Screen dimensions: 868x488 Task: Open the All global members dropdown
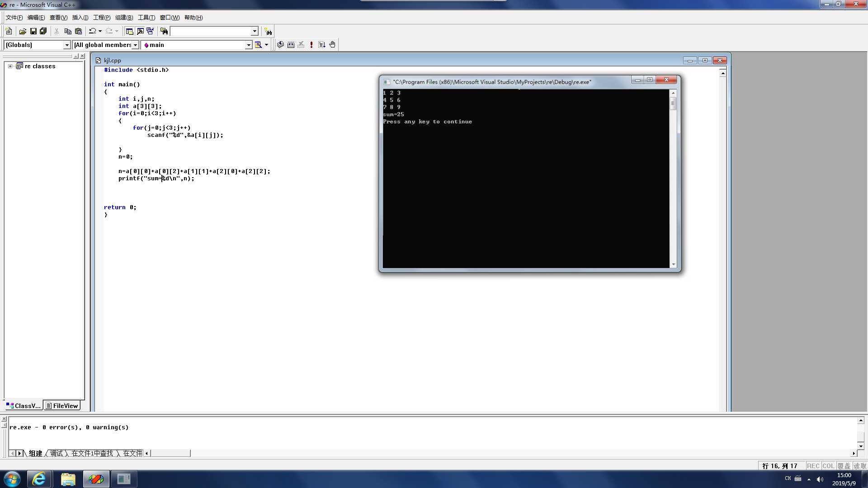(x=135, y=45)
